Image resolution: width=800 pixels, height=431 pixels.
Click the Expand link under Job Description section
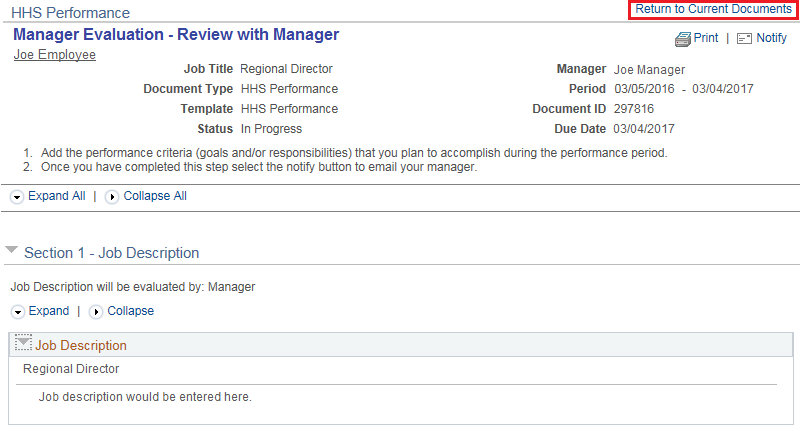[x=48, y=311]
